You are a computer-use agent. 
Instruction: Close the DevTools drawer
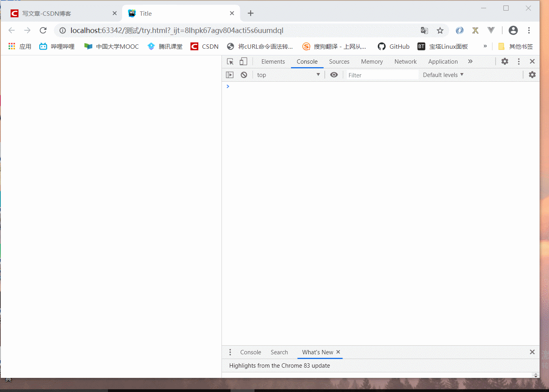[532, 352]
